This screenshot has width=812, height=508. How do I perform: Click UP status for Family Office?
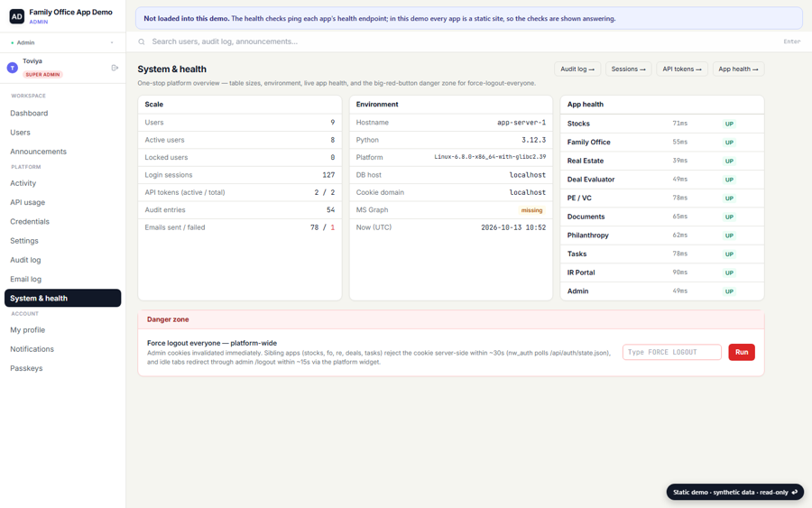[729, 143]
